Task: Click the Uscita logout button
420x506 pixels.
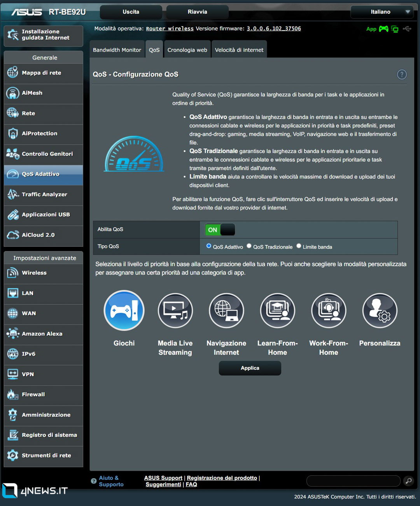Action: pos(131,12)
